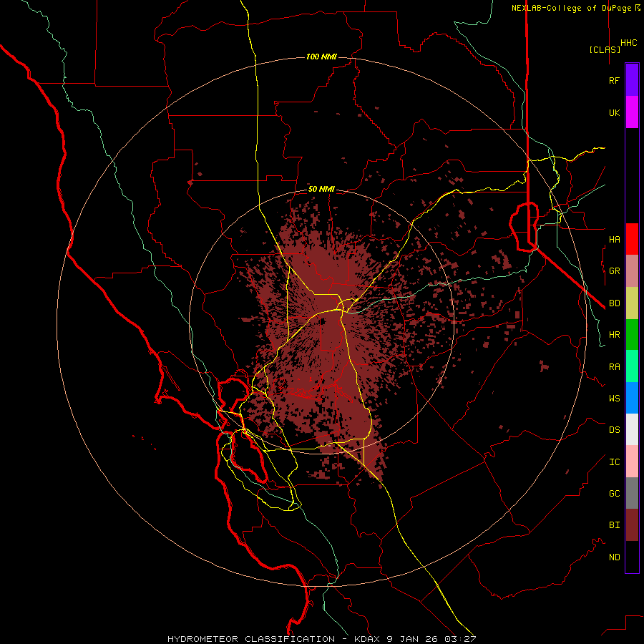The width and height of the screenshot is (644, 644).
Task: Click the 'IC' legend label
Action: [614, 462]
